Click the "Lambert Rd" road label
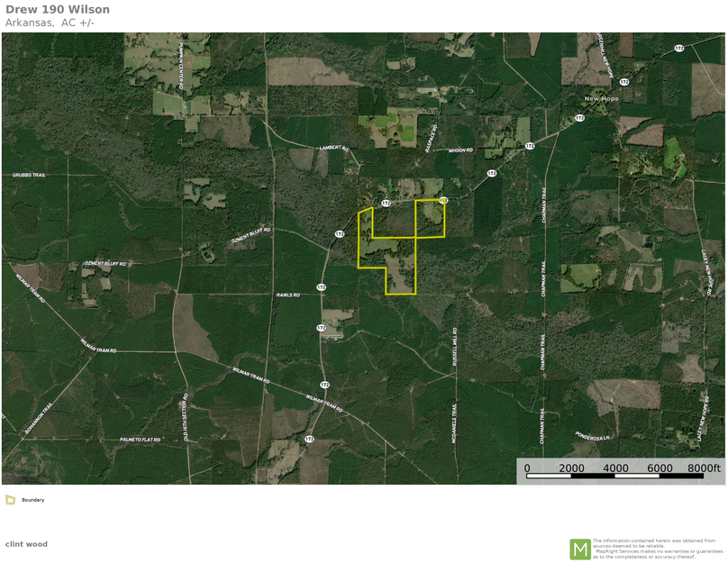The width and height of the screenshot is (728, 563). 334,148
